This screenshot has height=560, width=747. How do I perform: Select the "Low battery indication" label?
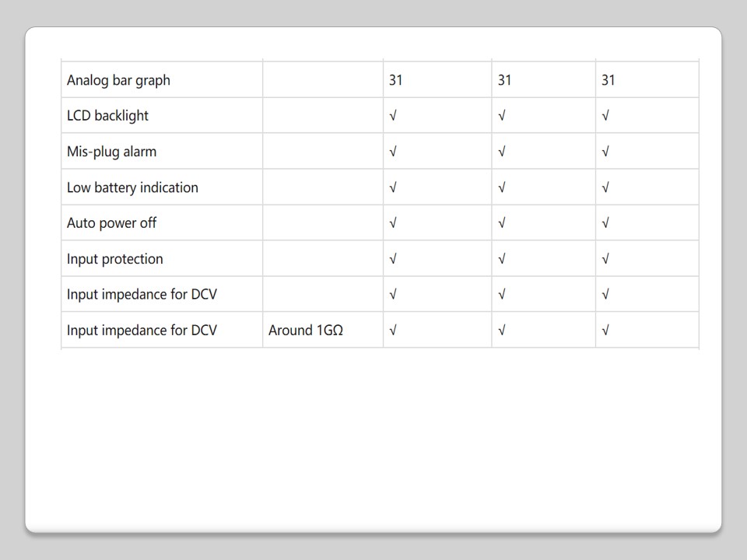click(132, 187)
